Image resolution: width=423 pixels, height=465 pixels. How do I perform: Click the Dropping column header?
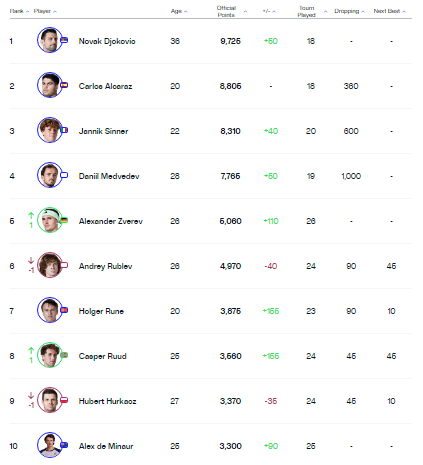coord(349,11)
